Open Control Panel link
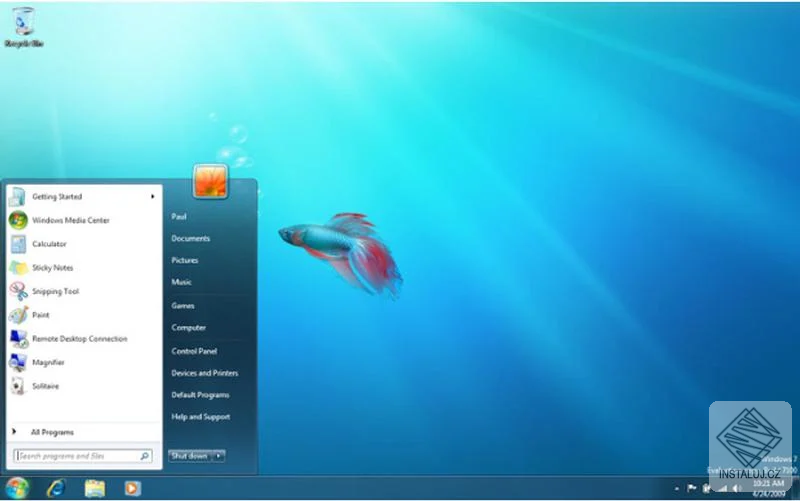The width and height of the screenshot is (800, 501). [194, 352]
